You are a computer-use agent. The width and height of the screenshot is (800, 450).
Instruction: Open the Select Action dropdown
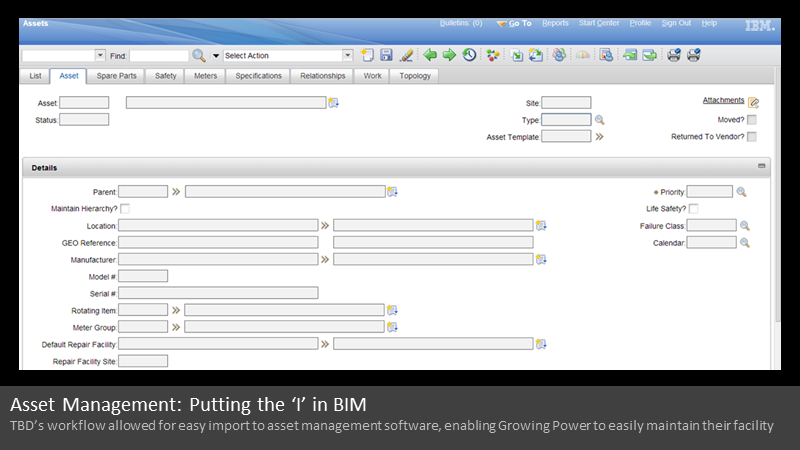[347, 55]
